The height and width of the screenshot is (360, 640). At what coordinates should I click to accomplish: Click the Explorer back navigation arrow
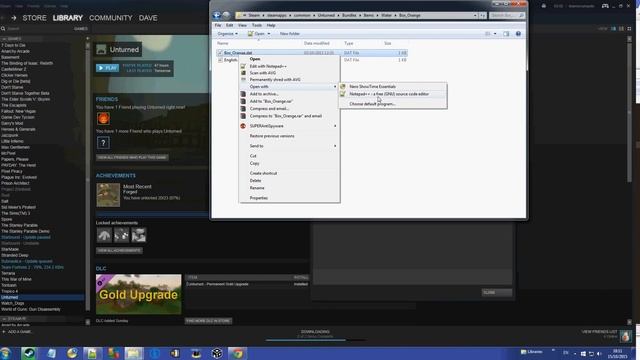[x=217, y=16]
